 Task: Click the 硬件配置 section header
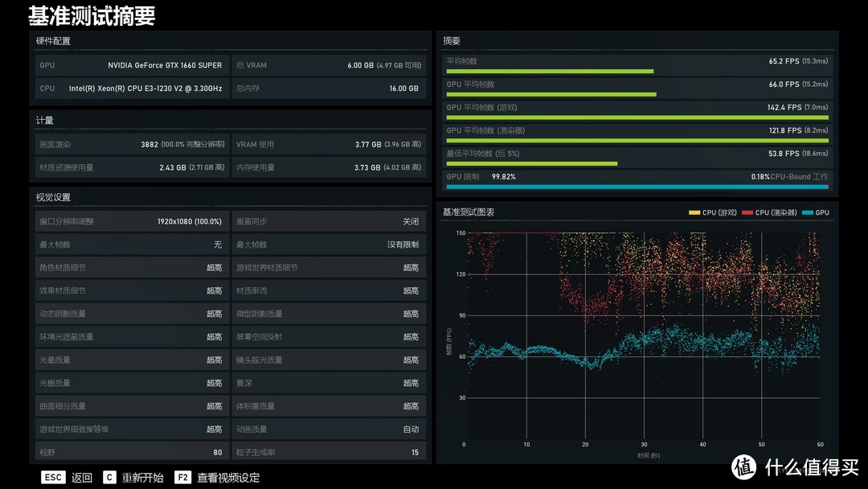53,41
